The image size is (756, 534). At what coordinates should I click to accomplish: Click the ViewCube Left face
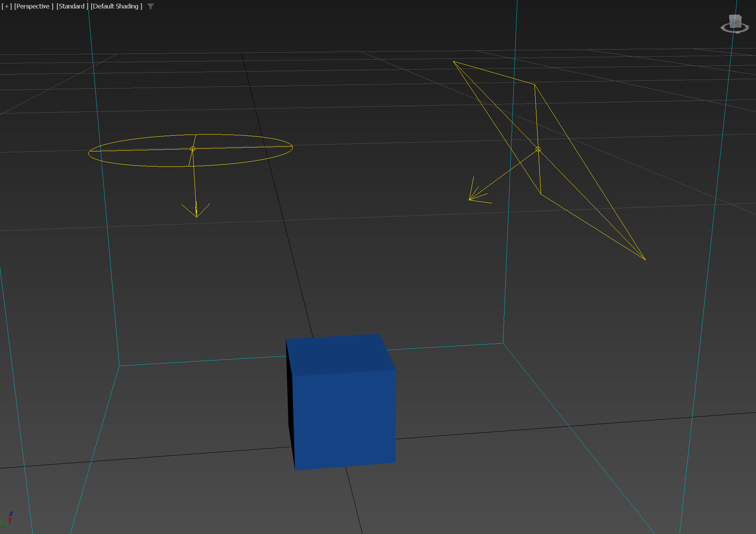pos(735,23)
